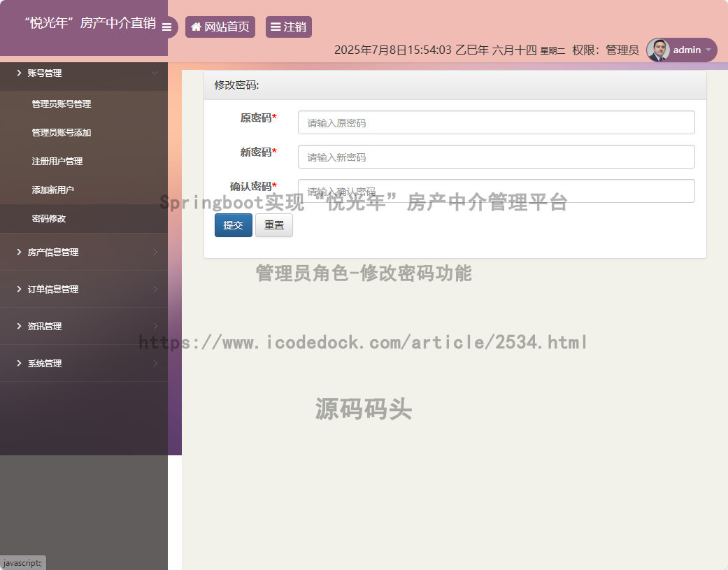Viewport: 728px width, 570px height.
Task: Click the left chevron icon of 资讯管理
Action: coord(19,327)
